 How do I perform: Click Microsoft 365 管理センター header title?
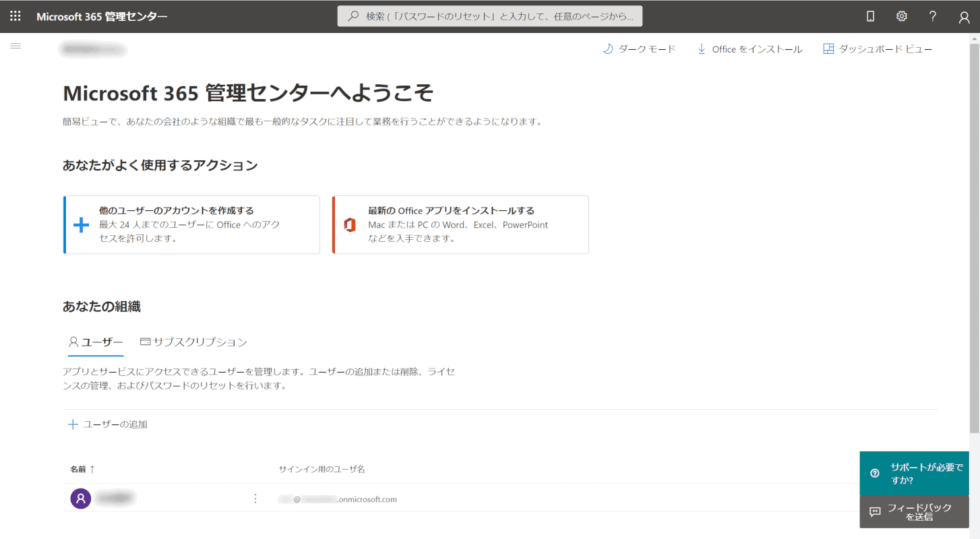[102, 17]
